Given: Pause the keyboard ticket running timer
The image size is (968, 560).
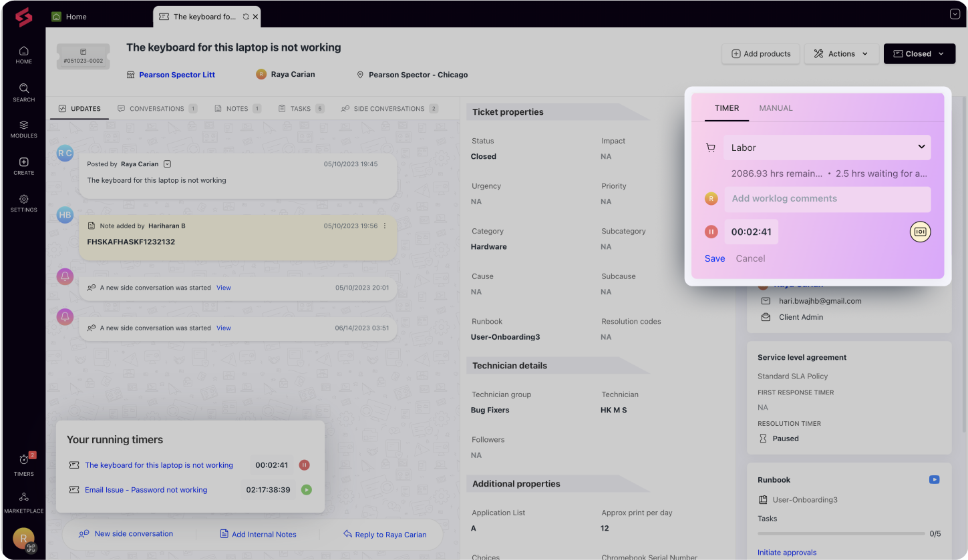Looking at the screenshot, I should [x=304, y=465].
